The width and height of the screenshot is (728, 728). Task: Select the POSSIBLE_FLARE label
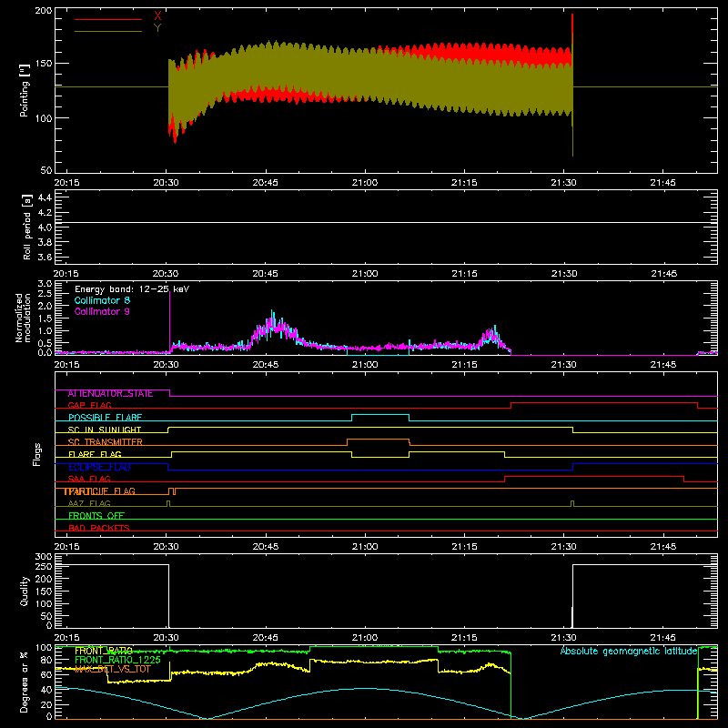pyautogui.click(x=105, y=418)
